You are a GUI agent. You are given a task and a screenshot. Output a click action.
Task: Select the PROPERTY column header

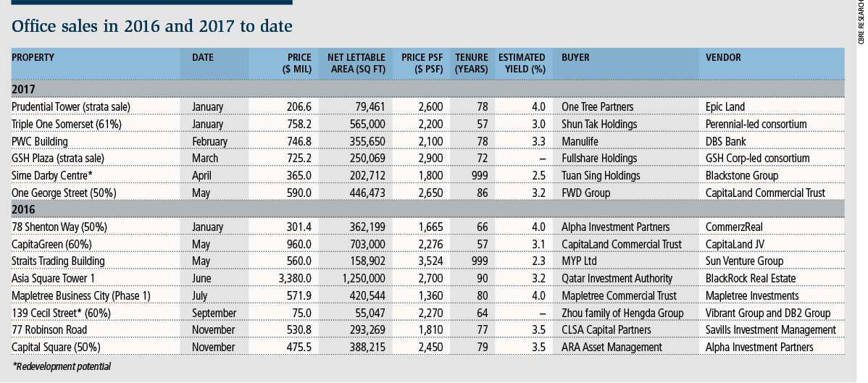coord(33,57)
